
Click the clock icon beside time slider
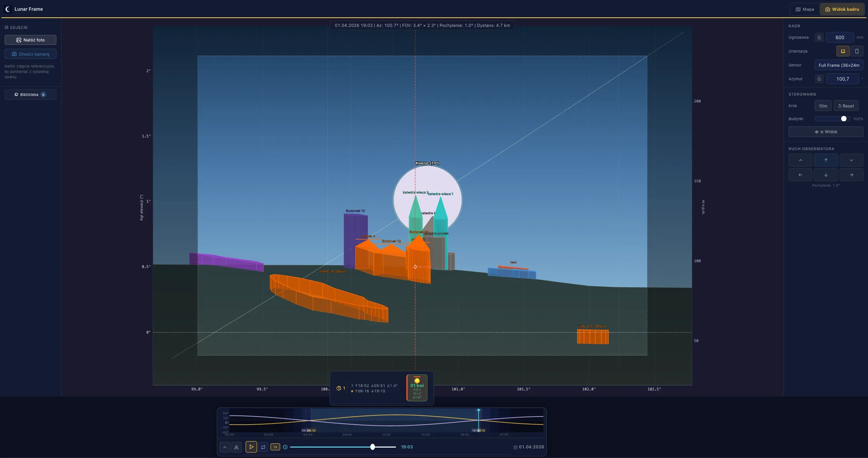[x=285, y=447]
